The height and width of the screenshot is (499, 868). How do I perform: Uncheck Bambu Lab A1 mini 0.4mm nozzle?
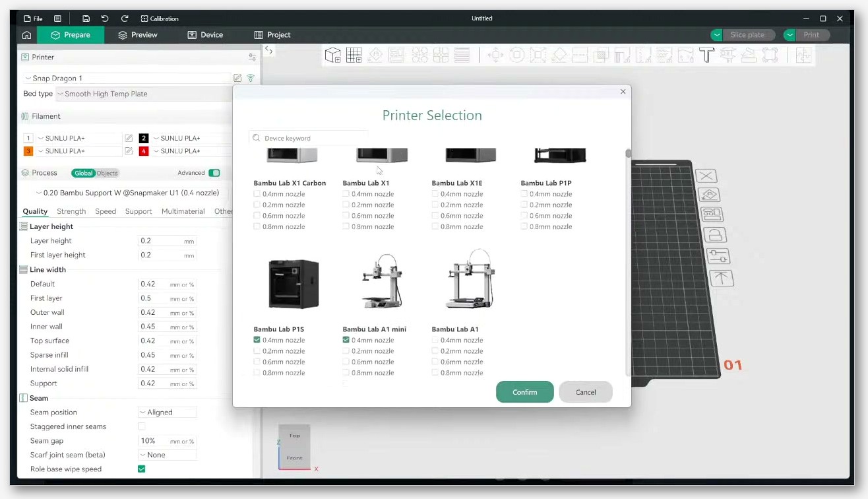pos(346,340)
